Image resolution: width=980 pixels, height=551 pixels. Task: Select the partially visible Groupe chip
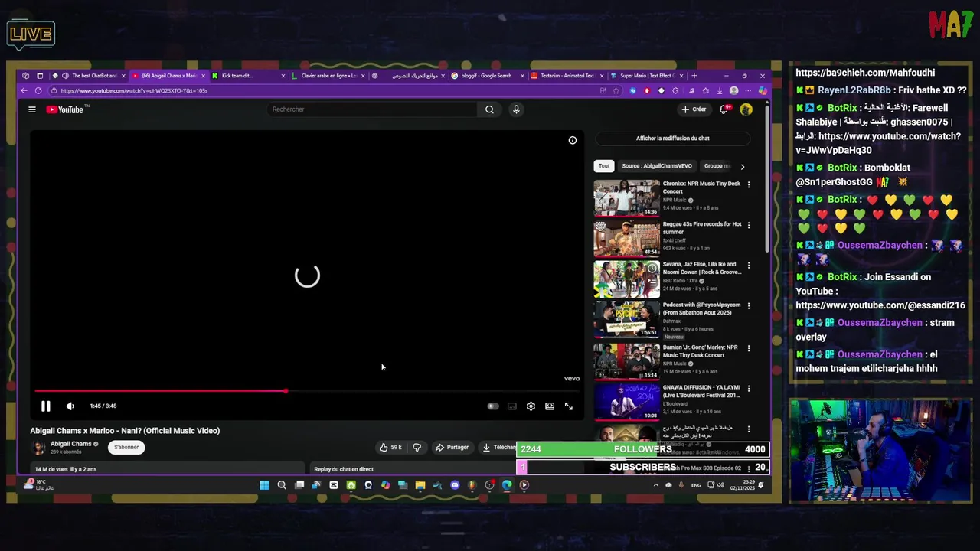717,166
